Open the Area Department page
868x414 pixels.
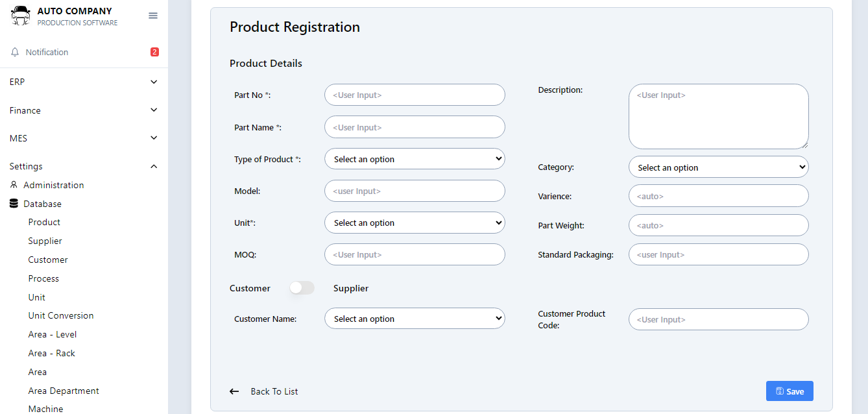[64, 391]
